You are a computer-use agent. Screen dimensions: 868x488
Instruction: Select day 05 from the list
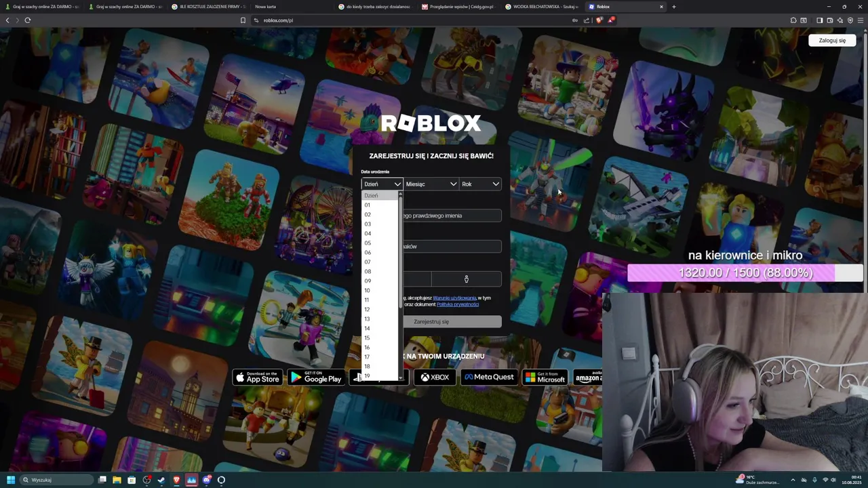[380, 243]
